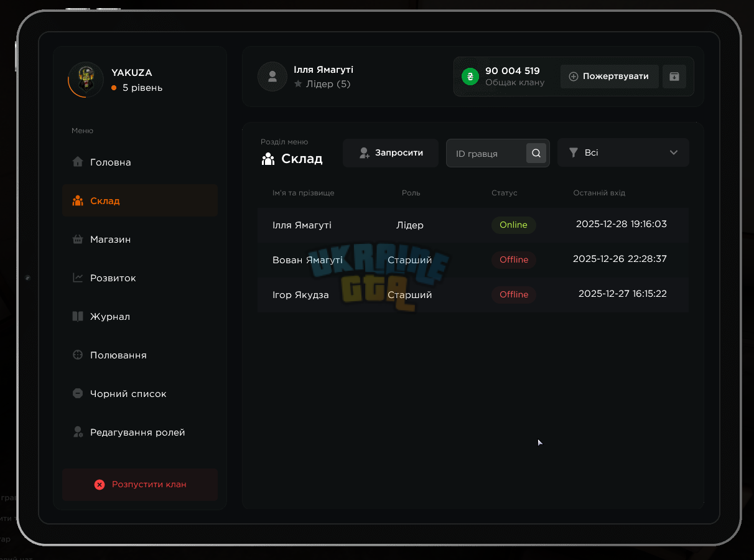Click the Запросити button
Image resolution: width=754 pixels, height=560 pixels.
(x=391, y=152)
